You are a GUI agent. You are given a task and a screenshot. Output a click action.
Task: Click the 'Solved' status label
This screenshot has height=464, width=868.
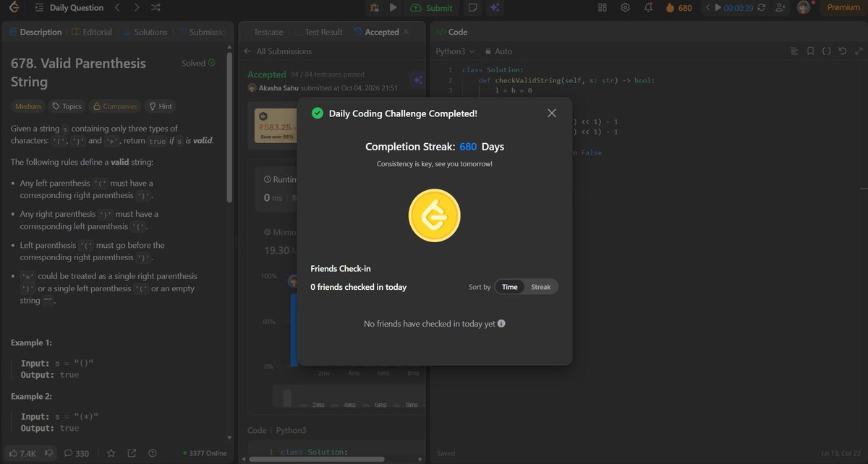tap(198, 63)
